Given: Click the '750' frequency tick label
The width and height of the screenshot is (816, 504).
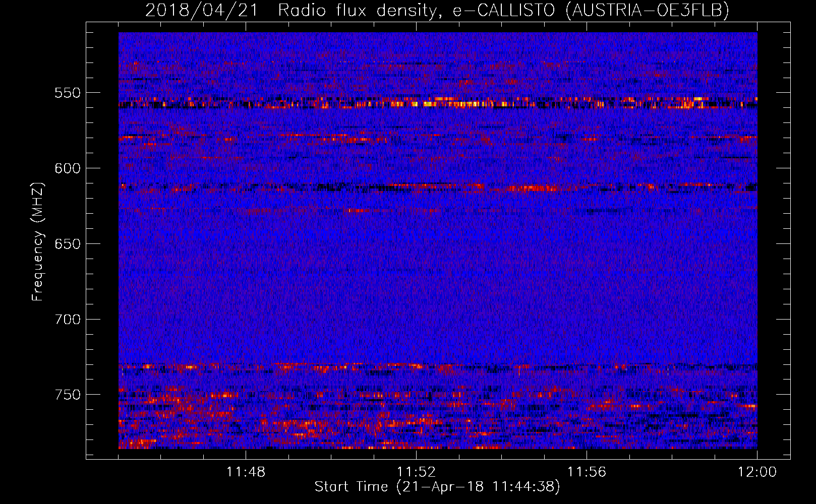Looking at the screenshot, I should [x=68, y=395].
